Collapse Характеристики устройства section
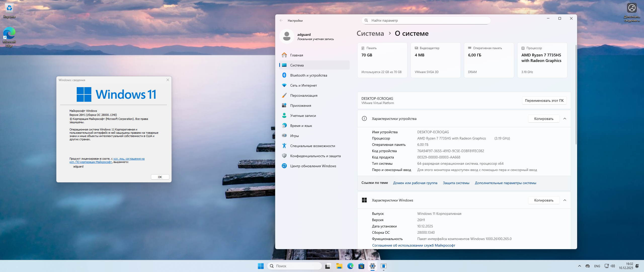644x272 pixels. click(565, 119)
